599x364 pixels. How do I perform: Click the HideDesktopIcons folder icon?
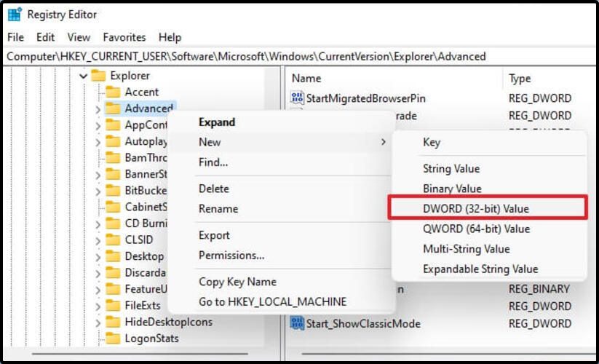[x=113, y=322]
